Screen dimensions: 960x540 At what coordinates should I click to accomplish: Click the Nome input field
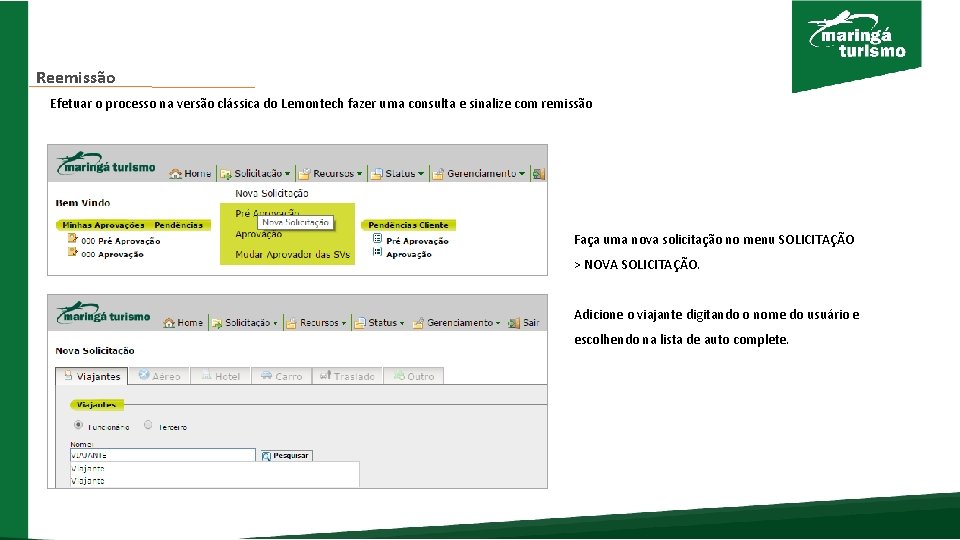pos(163,455)
